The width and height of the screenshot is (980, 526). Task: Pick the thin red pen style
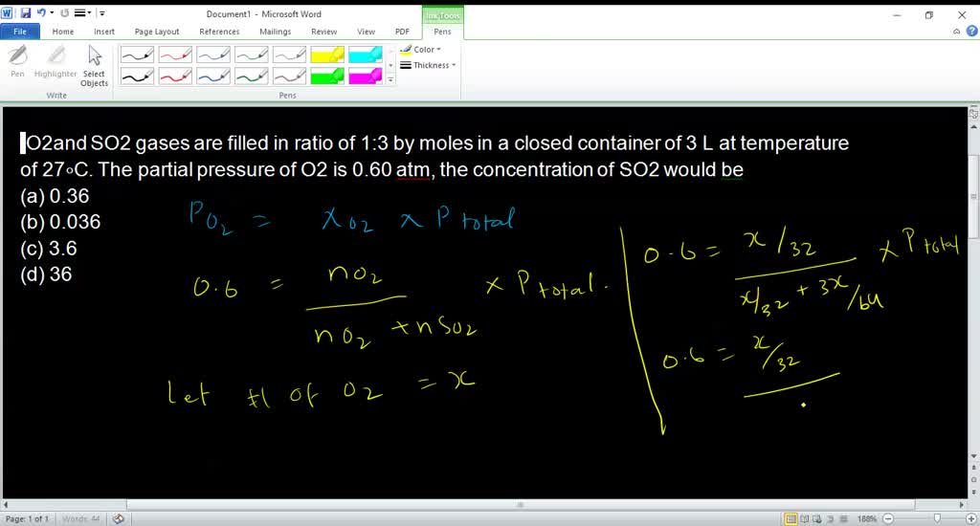pos(175,55)
